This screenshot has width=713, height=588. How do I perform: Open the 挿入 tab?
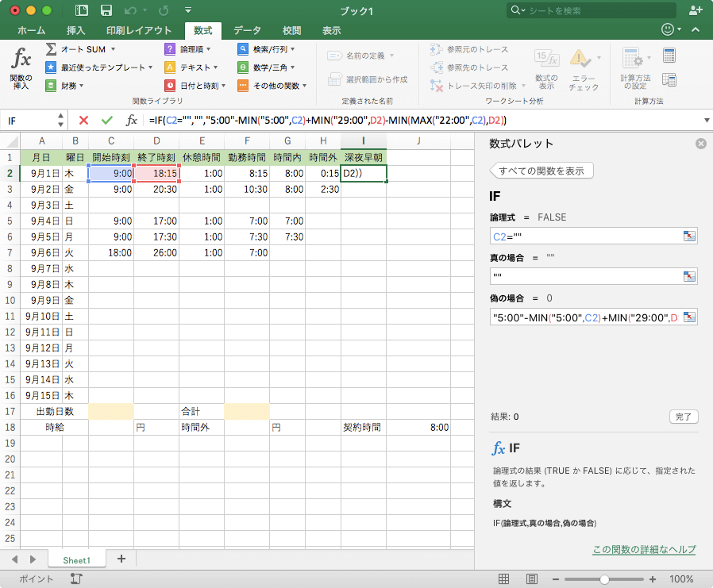[76, 30]
